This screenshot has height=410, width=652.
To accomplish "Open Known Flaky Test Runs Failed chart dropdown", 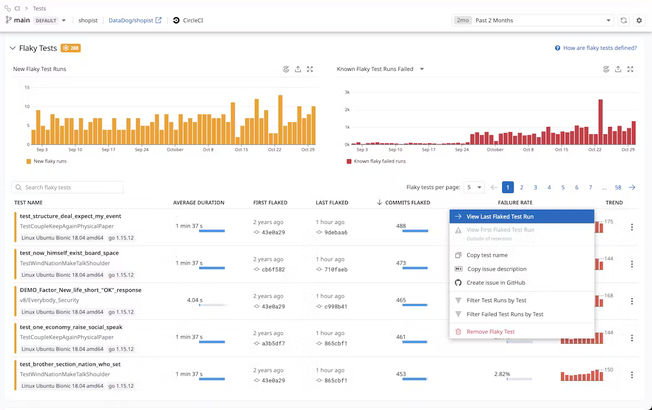I will (x=423, y=69).
